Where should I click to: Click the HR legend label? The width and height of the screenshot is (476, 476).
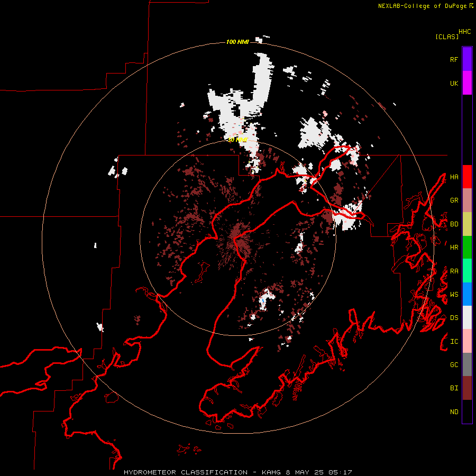[454, 248]
